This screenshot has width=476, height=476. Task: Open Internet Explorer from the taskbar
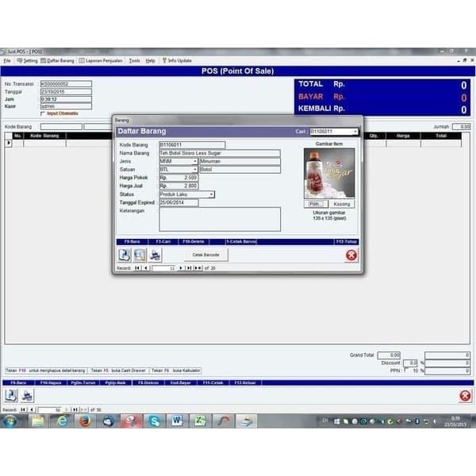click(62, 421)
